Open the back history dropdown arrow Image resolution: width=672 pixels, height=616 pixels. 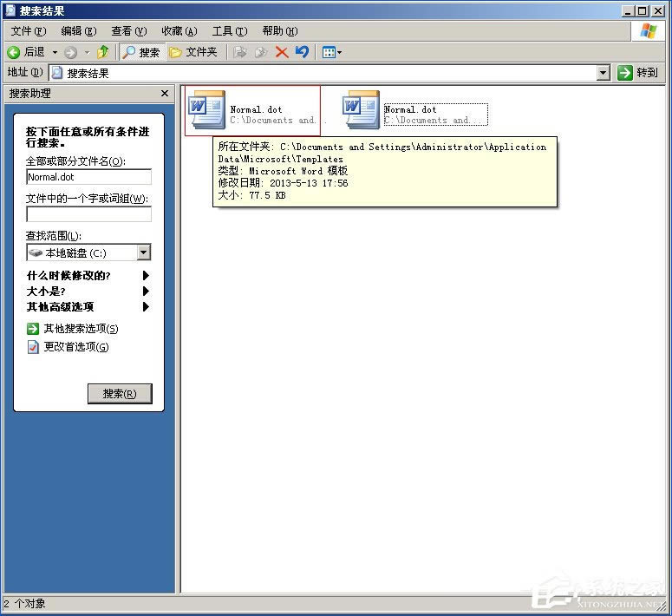pos(55,52)
